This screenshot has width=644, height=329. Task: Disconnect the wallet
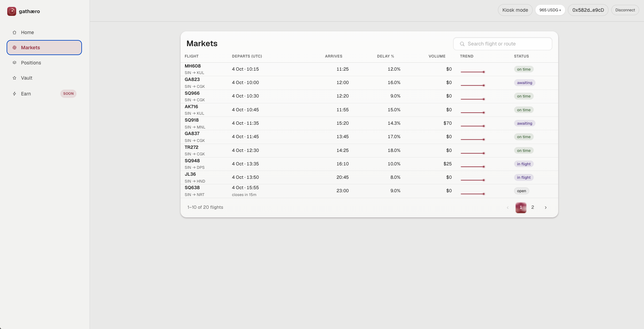(625, 10)
